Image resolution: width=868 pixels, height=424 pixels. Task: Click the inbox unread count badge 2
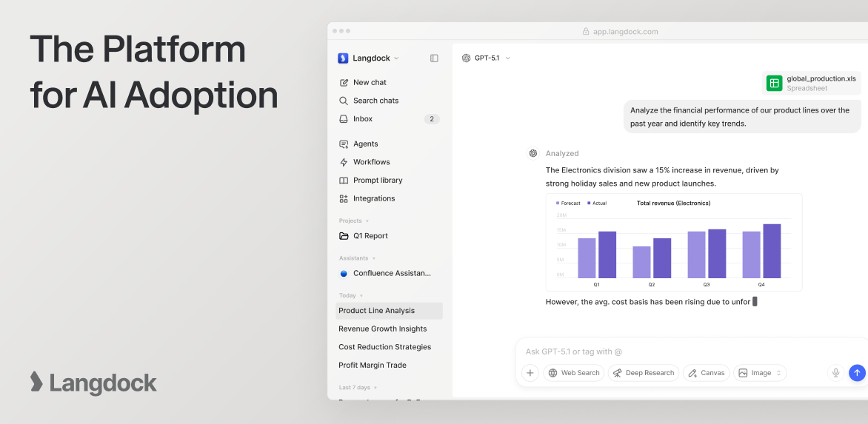tap(432, 119)
